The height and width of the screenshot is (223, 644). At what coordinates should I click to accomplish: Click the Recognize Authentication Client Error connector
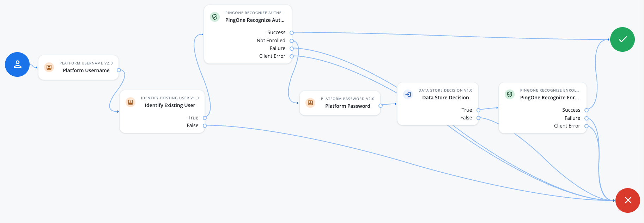(292, 56)
